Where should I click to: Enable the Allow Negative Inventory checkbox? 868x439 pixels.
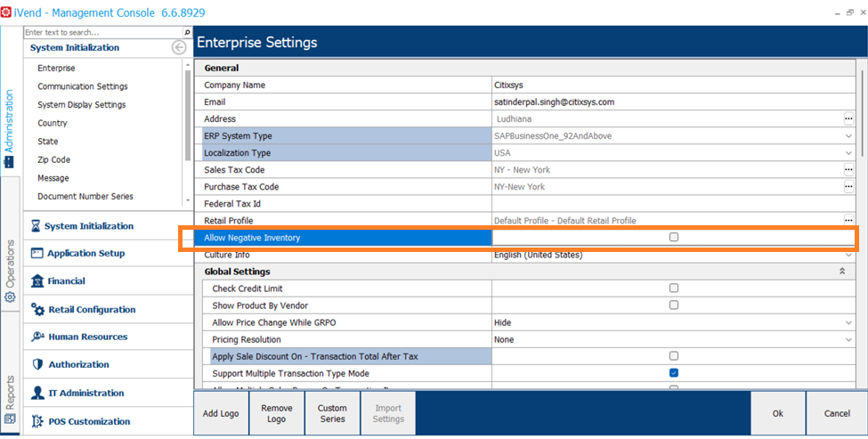tap(674, 238)
